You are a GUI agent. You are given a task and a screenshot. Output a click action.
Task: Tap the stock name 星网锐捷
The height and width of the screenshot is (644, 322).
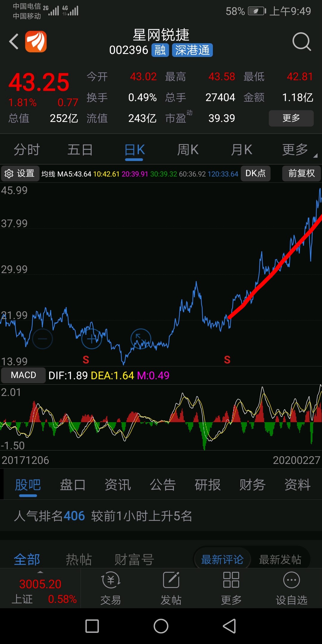click(161, 35)
